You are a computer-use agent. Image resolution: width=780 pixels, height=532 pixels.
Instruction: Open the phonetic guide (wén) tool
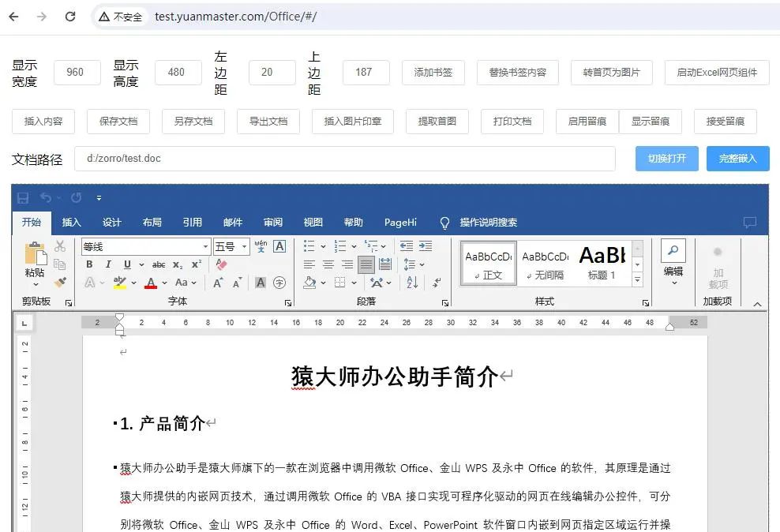pos(261,246)
